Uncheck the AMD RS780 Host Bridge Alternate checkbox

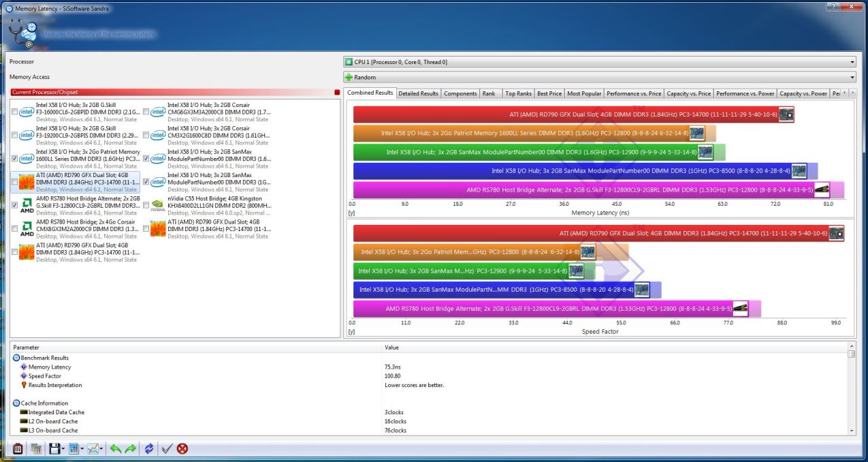coord(15,204)
